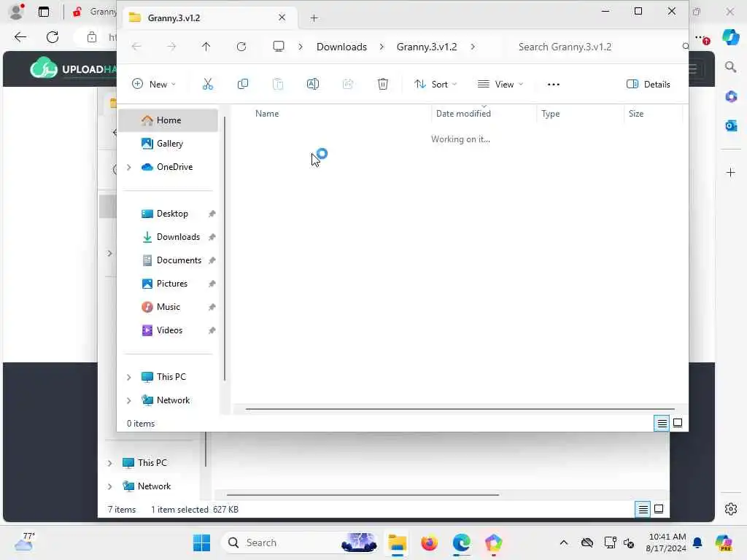Click the search magnifier in Explorer
The image size is (747, 560).
(685, 46)
